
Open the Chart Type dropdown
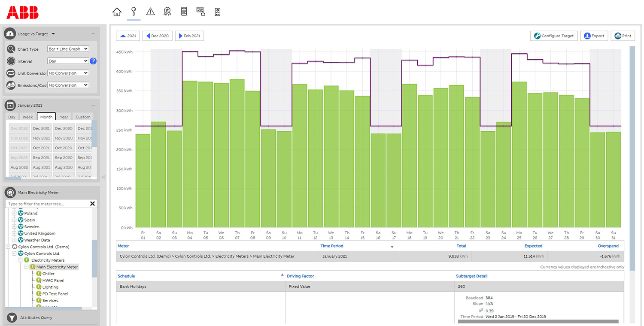click(68, 48)
